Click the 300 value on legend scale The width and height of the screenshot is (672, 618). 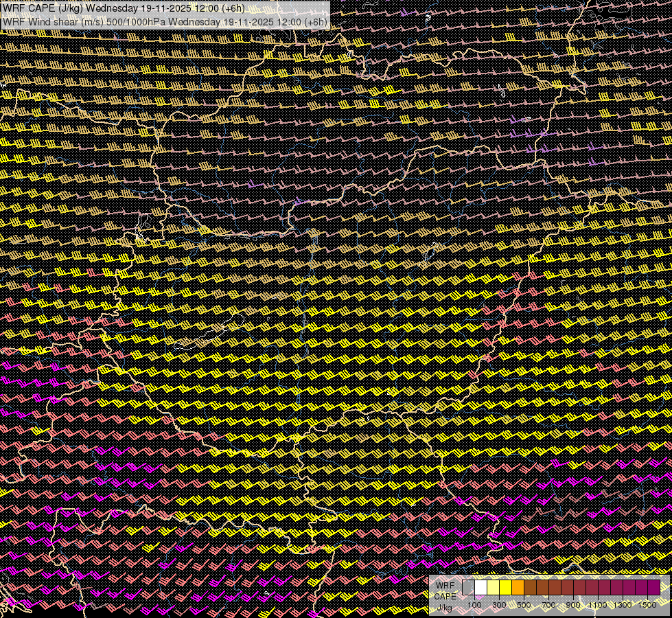click(x=499, y=605)
